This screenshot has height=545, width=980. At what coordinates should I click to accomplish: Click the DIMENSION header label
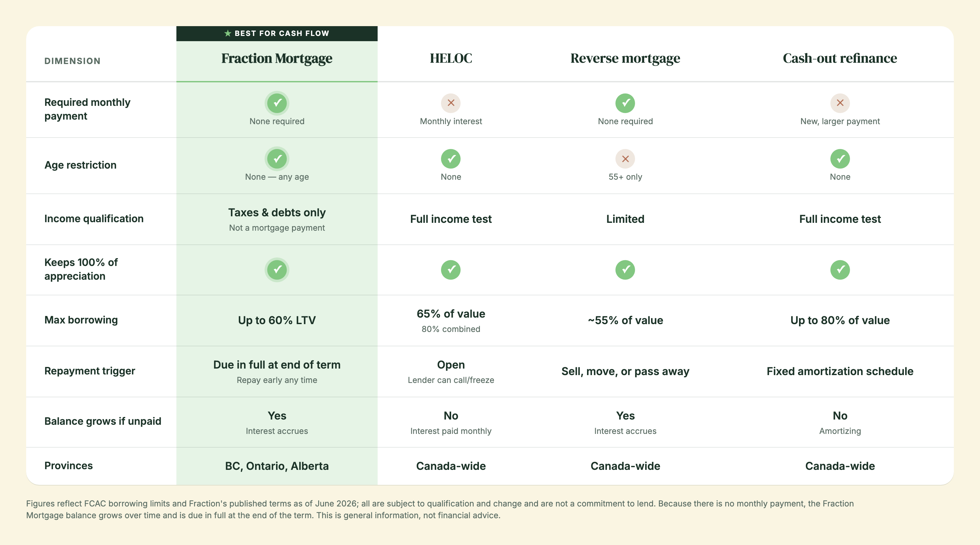pyautogui.click(x=72, y=61)
